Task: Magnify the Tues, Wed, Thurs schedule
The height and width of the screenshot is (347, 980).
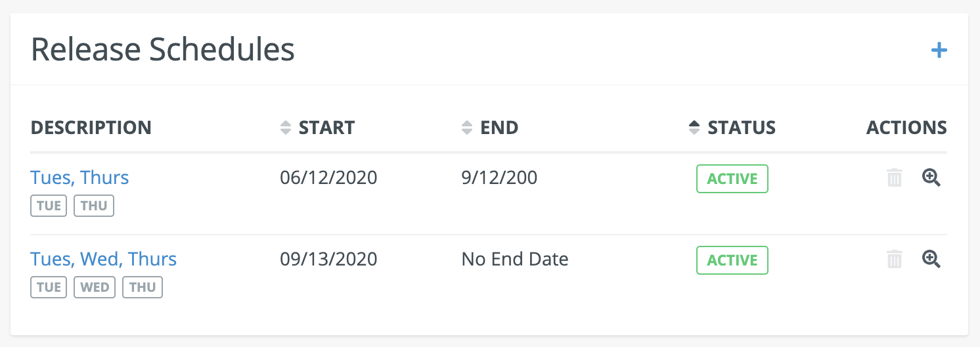Action: 931,259
